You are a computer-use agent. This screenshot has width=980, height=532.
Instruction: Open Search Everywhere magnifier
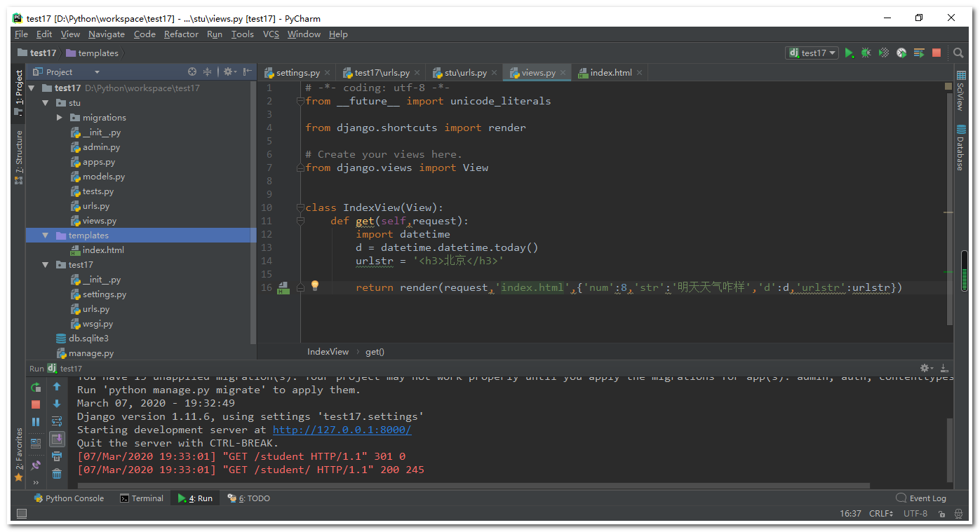[958, 53]
